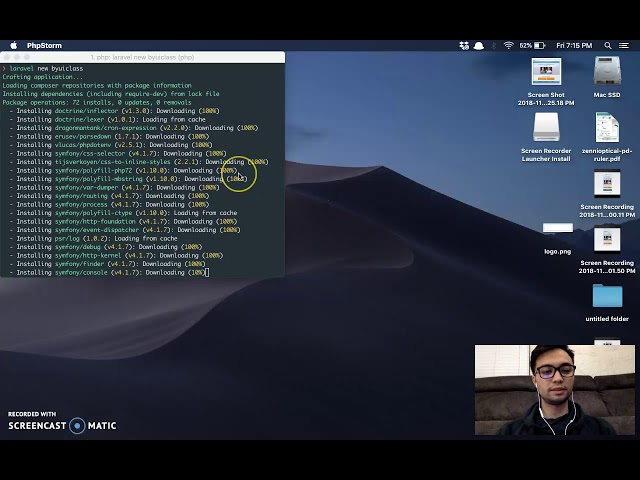Viewport: 640px width, 480px height.
Task: Open the Notification Center list icon
Action: coord(624,45)
